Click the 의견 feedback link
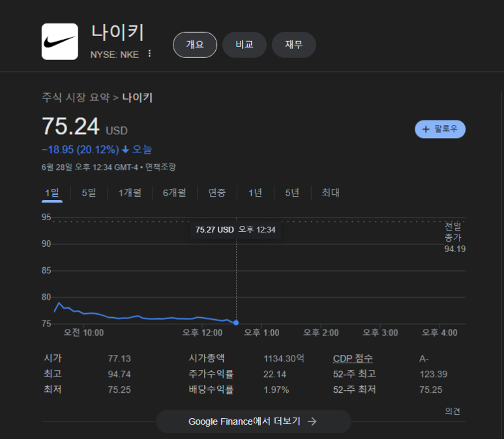This screenshot has width=504, height=439. point(452,411)
